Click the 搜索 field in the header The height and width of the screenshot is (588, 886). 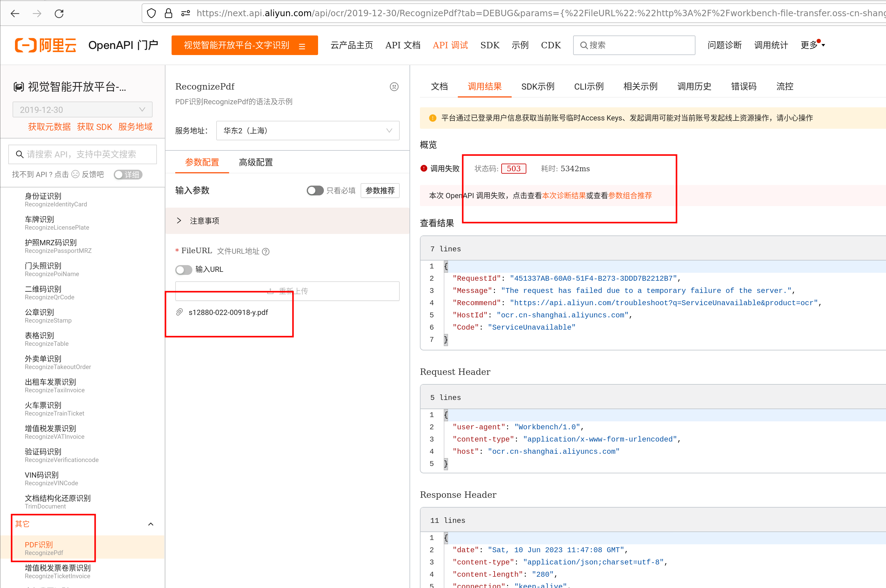(x=634, y=45)
